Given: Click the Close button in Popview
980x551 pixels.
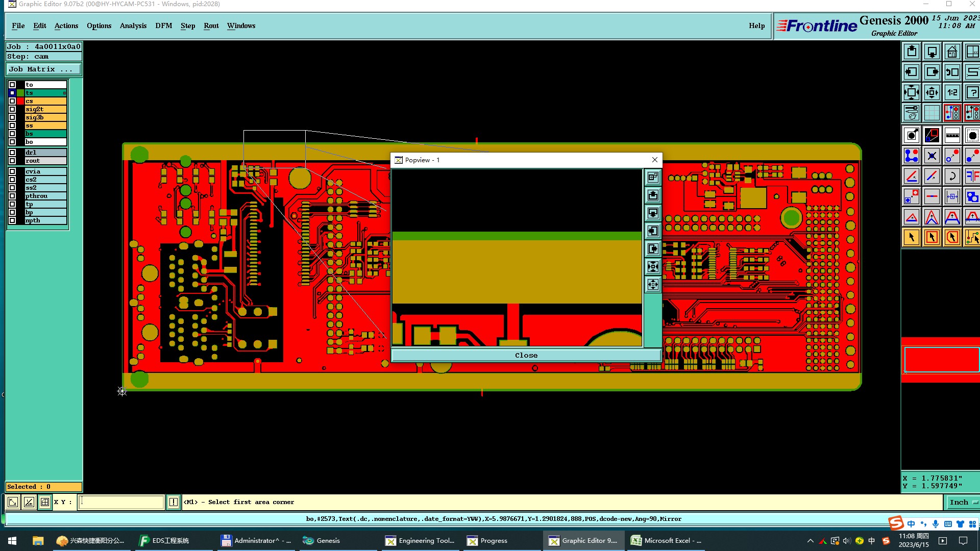Looking at the screenshot, I should click(526, 355).
